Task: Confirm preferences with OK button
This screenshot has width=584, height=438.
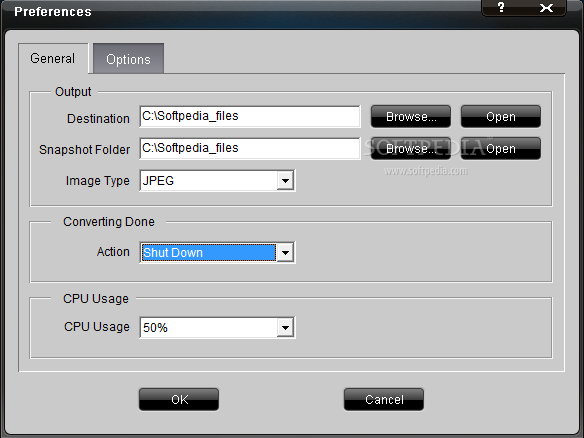Action: [x=179, y=400]
